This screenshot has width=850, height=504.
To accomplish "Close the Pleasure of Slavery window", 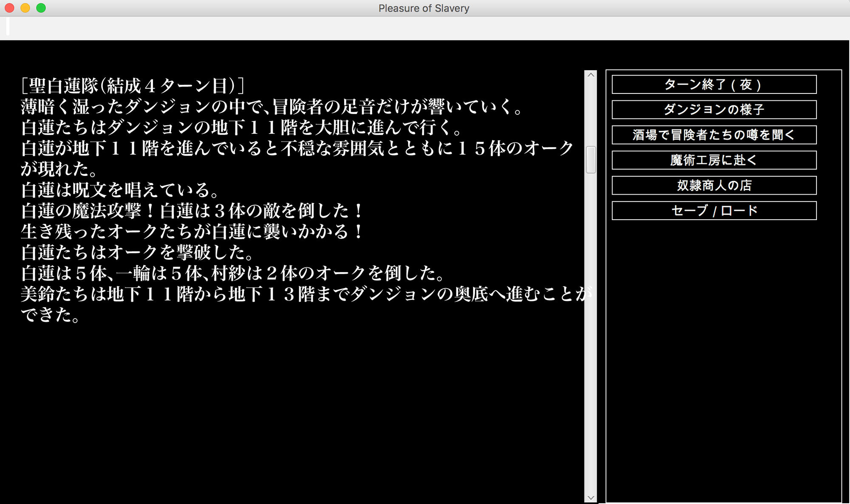I will point(9,8).
